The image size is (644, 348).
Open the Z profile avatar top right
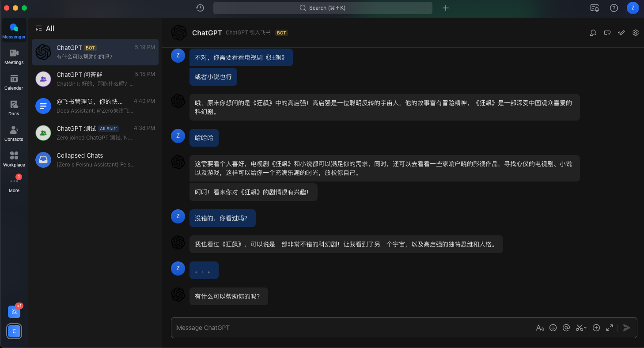click(633, 8)
